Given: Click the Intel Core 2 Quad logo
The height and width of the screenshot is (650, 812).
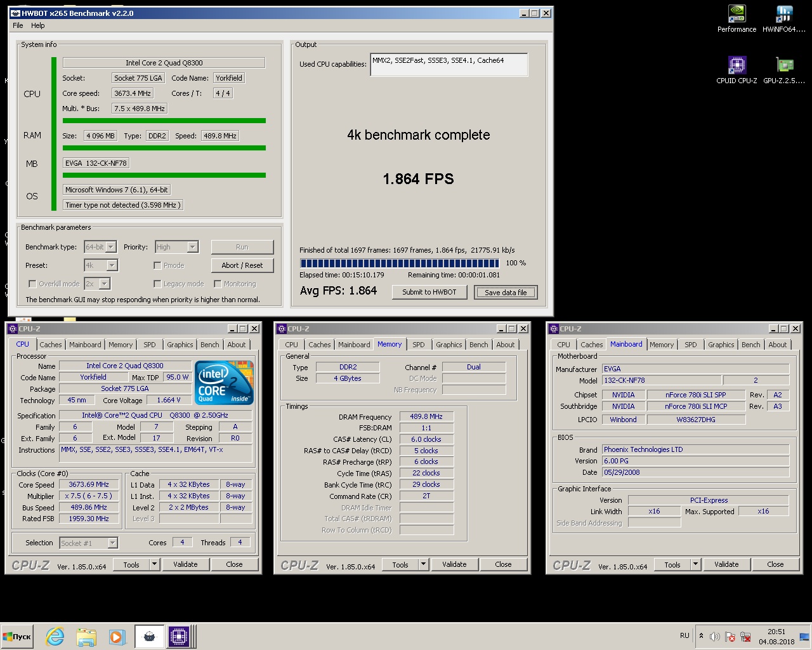Looking at the screenshot, I should point(225,382).
